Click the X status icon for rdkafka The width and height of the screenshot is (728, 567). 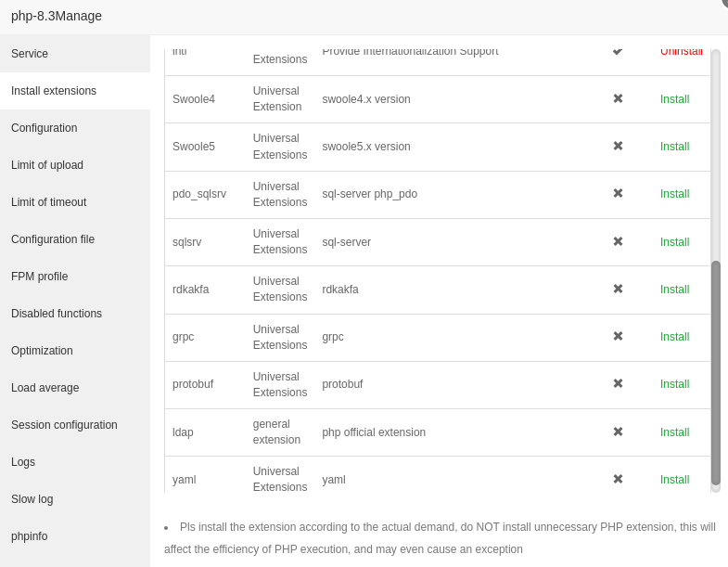(618, 289)
